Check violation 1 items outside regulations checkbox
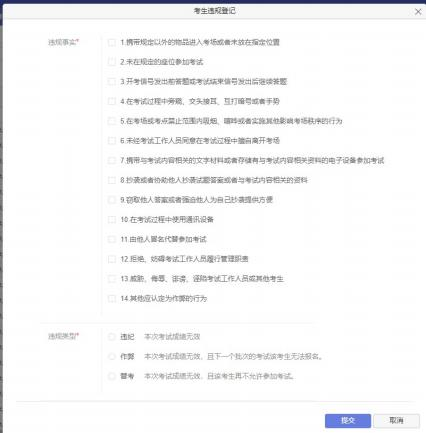Image resolution: width=426 pixels, height=433 pixels. tap(112, 42)
